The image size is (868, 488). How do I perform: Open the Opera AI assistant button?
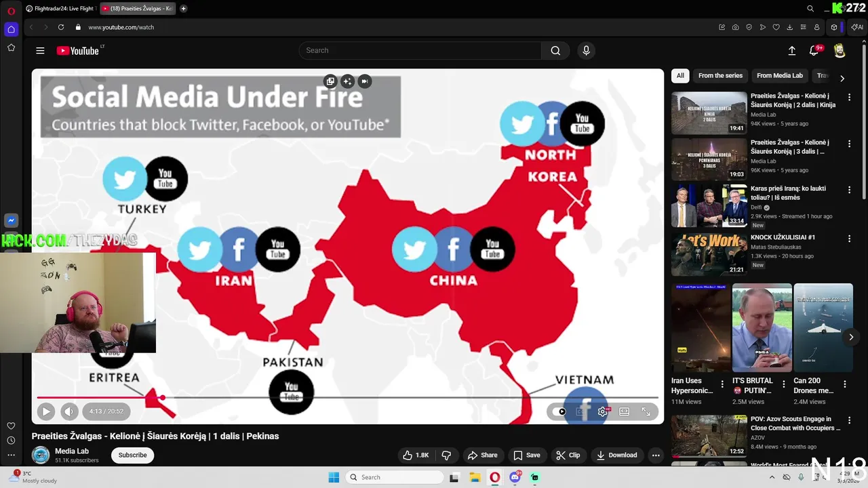(x=858, y=27)
